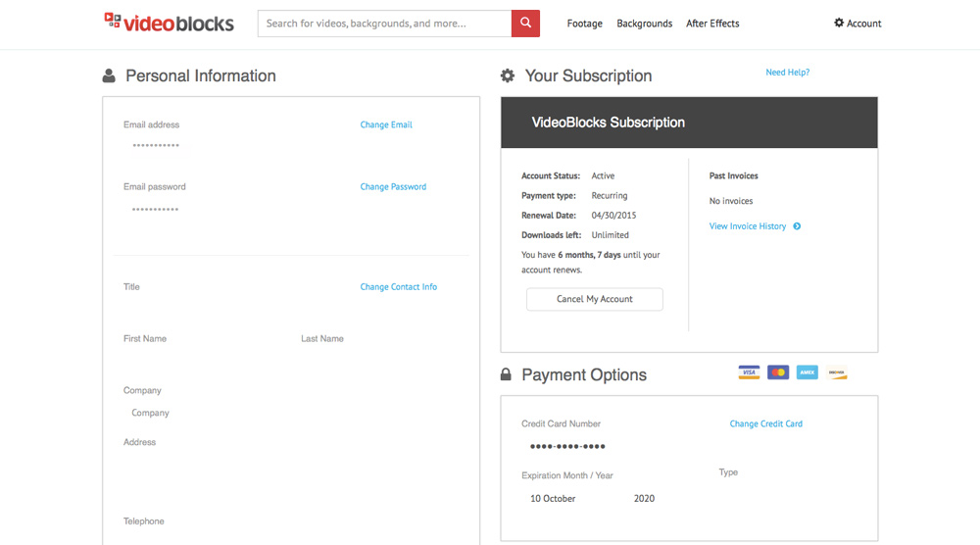
Task: Click the arrow icon beside View Invoice History
Action: pos(797,226)
